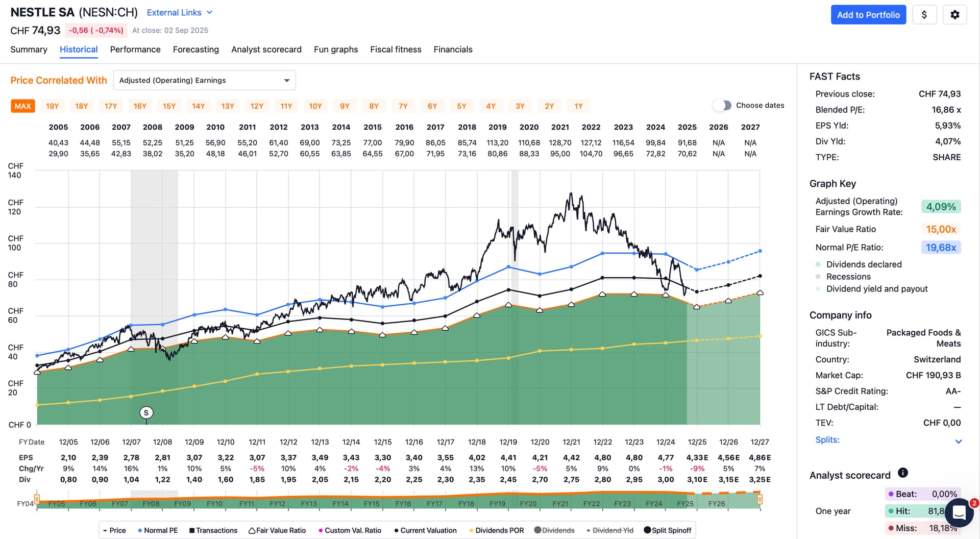Click the dollar currency icon button

(924, 15)
